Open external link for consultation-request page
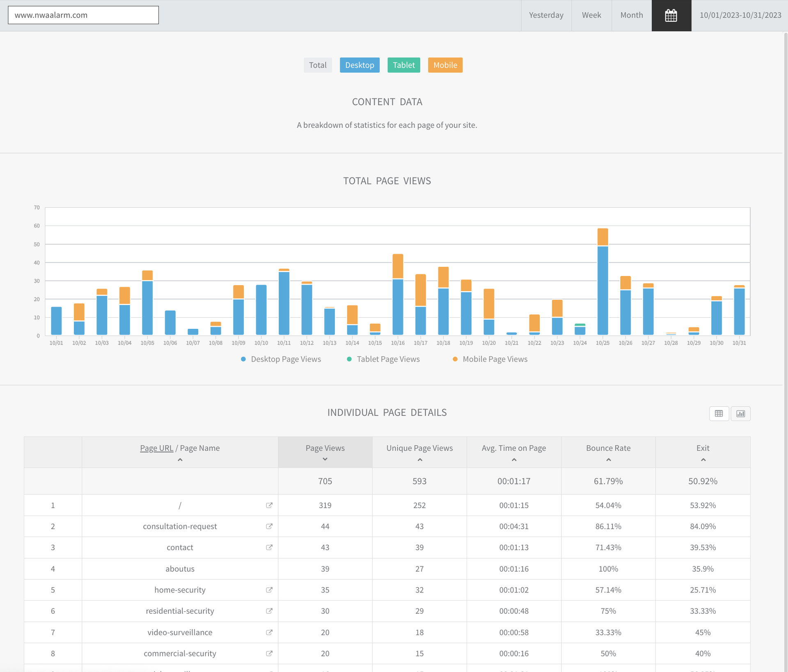Screen dimensions: 788x672 point(269,526)
